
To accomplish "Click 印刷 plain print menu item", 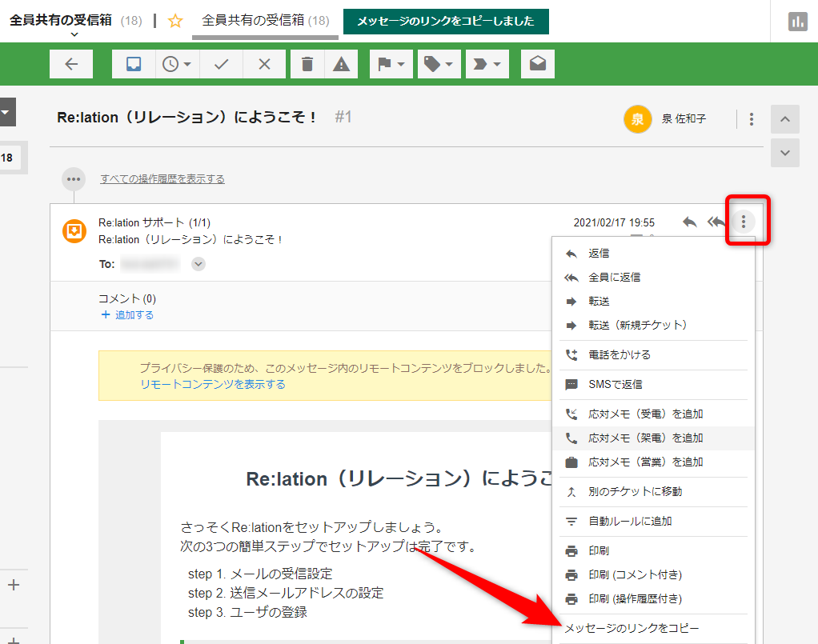I will (x=653, y=550).
